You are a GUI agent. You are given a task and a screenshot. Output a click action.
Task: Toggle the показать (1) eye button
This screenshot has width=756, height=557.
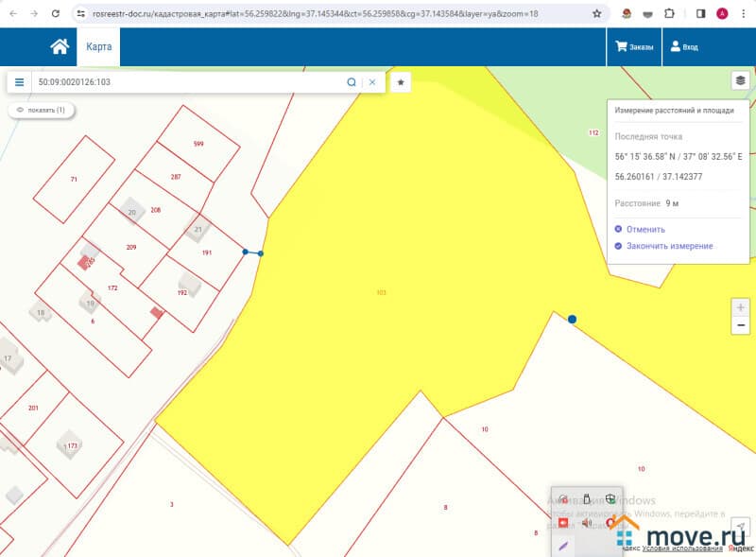(x=42, y=111)
